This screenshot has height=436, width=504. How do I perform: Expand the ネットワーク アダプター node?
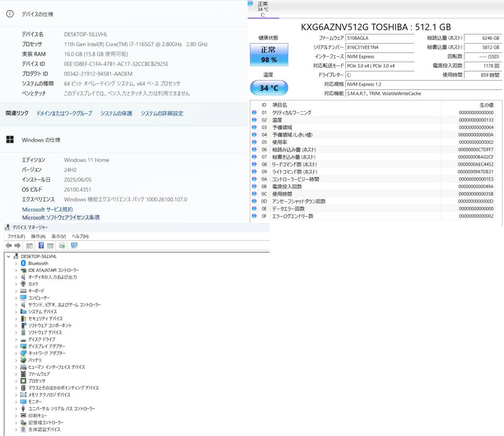(16, 353)
